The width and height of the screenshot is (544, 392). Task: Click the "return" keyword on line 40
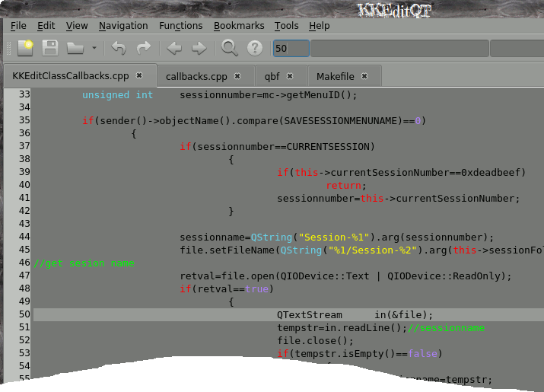click(343, 186)
